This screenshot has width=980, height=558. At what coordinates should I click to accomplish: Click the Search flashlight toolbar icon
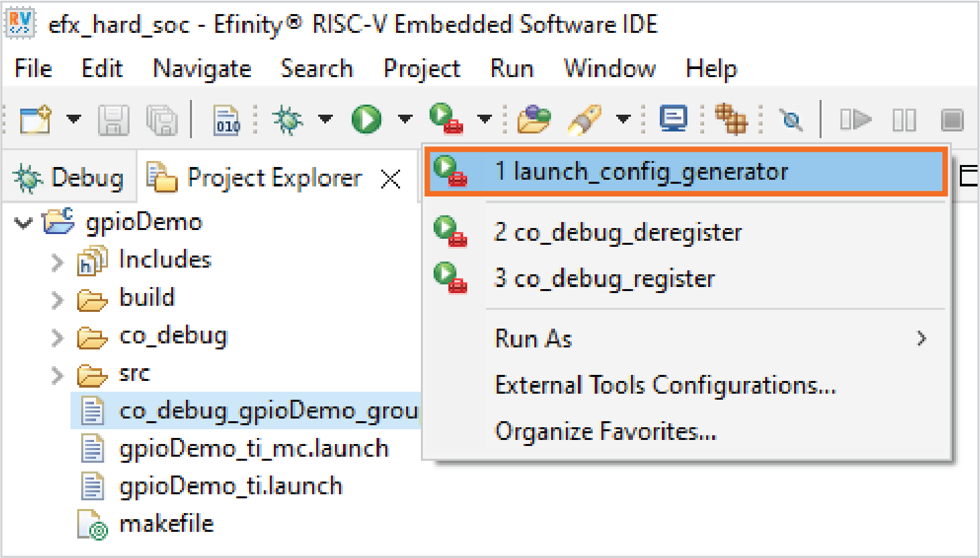[584, 121]
